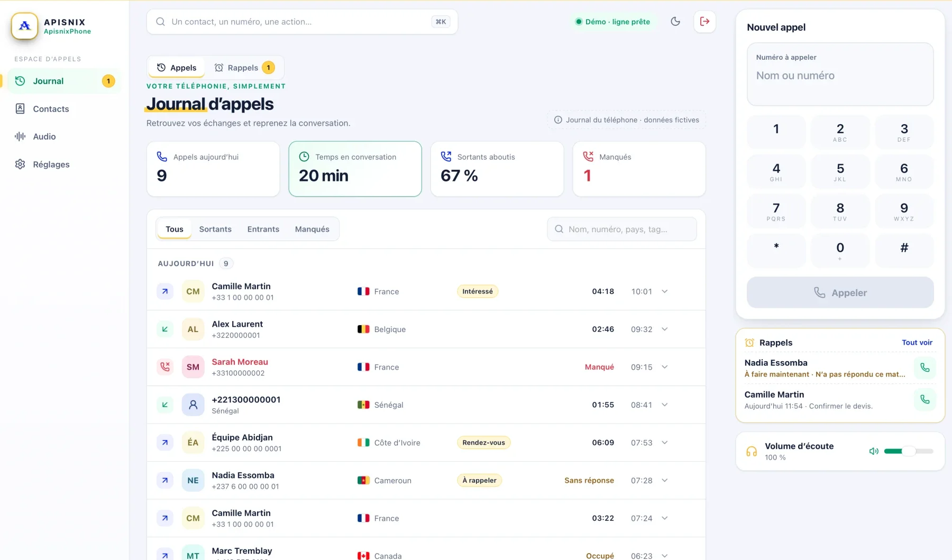952x560 pixels.
Task: Call back Nadia Essomba from Rappels
Action: (925, 368)
